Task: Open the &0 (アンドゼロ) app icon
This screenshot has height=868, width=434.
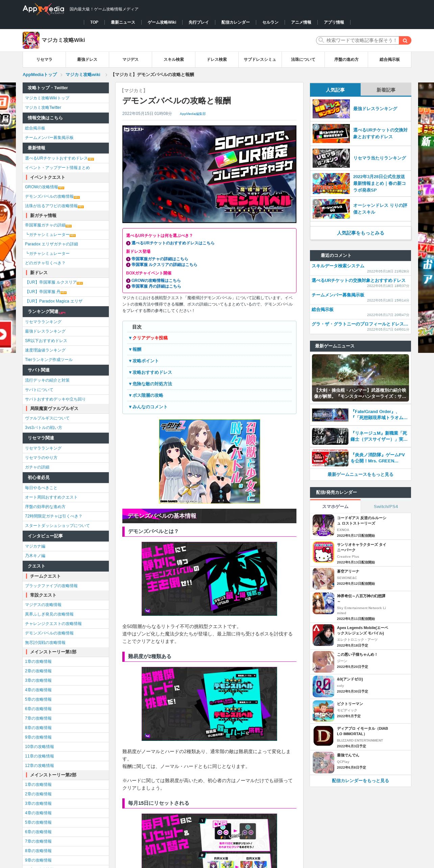Action: (323, 686)
